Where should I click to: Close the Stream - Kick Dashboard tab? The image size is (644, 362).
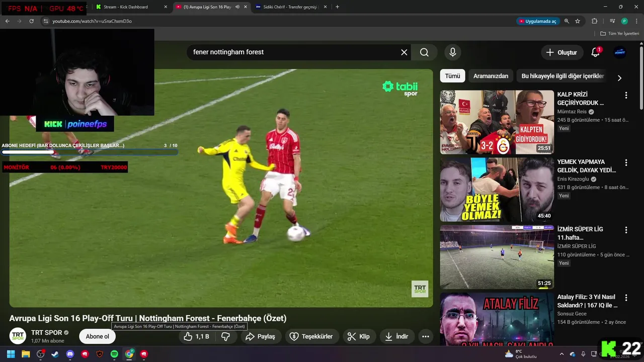pos(166,7)
